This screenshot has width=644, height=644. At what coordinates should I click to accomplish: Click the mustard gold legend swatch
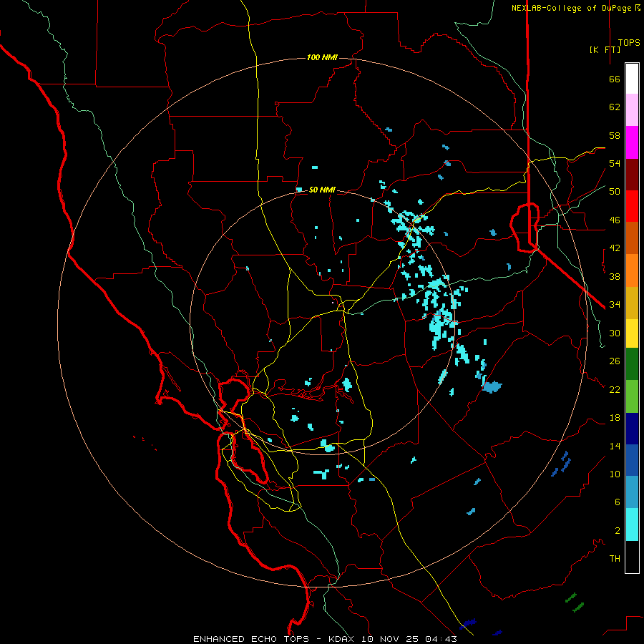click(632, 303)
